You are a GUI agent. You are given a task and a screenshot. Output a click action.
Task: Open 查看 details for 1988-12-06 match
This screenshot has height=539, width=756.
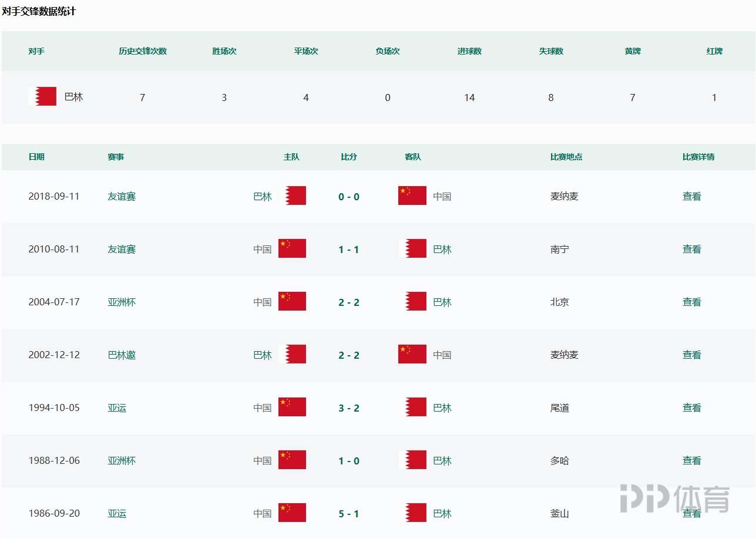pyautogui.click(x=692, y=461)
